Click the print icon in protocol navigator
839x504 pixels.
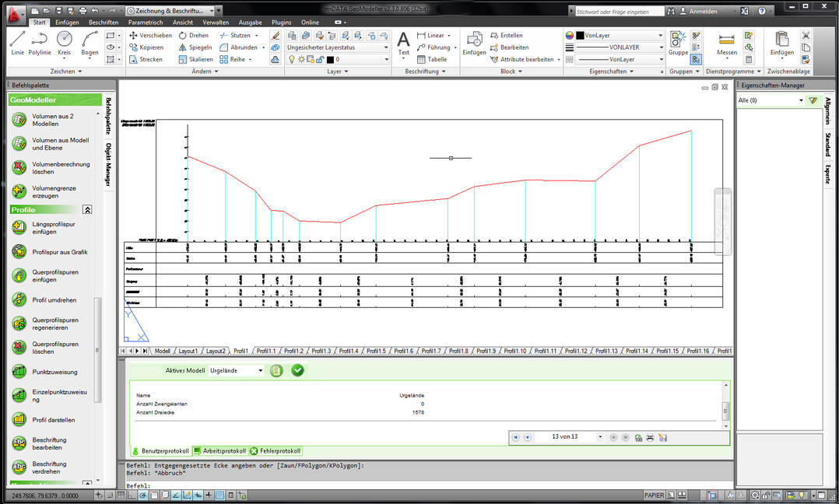pos(650,437)
